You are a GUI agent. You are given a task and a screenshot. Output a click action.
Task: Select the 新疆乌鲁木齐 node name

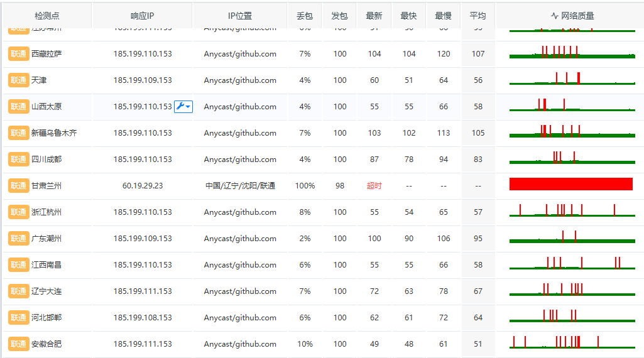pos(54,133)
